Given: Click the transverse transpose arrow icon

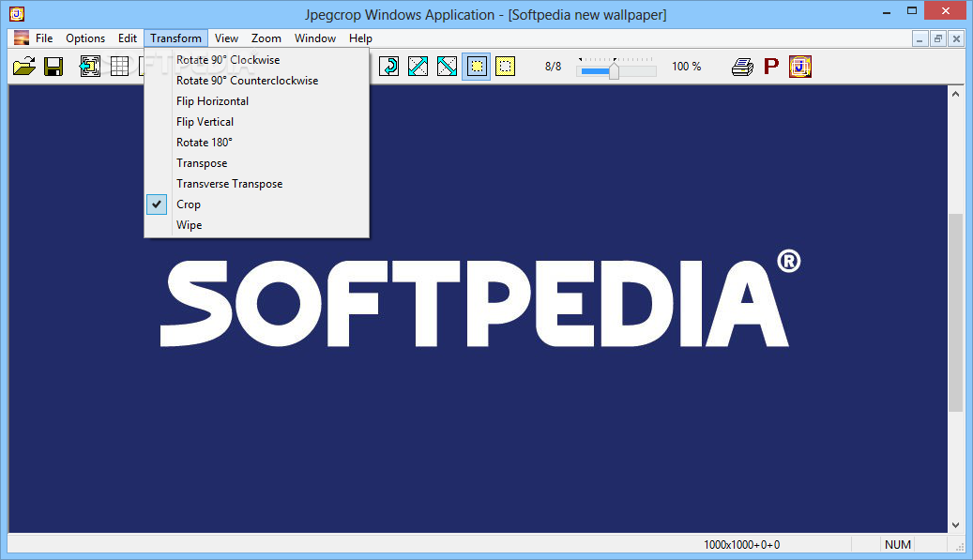Looking at the screenshot, I should point(447,67).
